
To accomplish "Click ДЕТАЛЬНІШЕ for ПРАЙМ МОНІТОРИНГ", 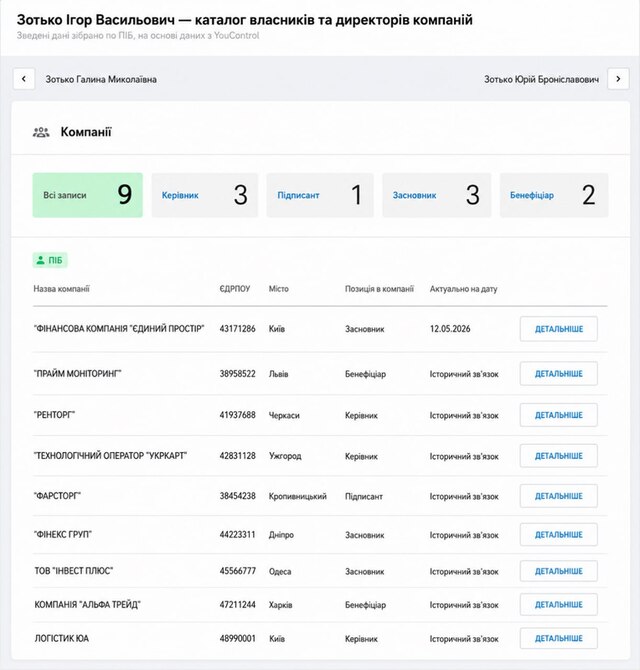I will [558, 373].
